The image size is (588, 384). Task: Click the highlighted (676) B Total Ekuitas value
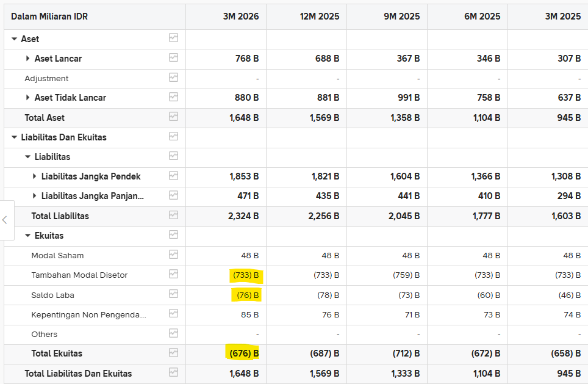coord(243,353)
